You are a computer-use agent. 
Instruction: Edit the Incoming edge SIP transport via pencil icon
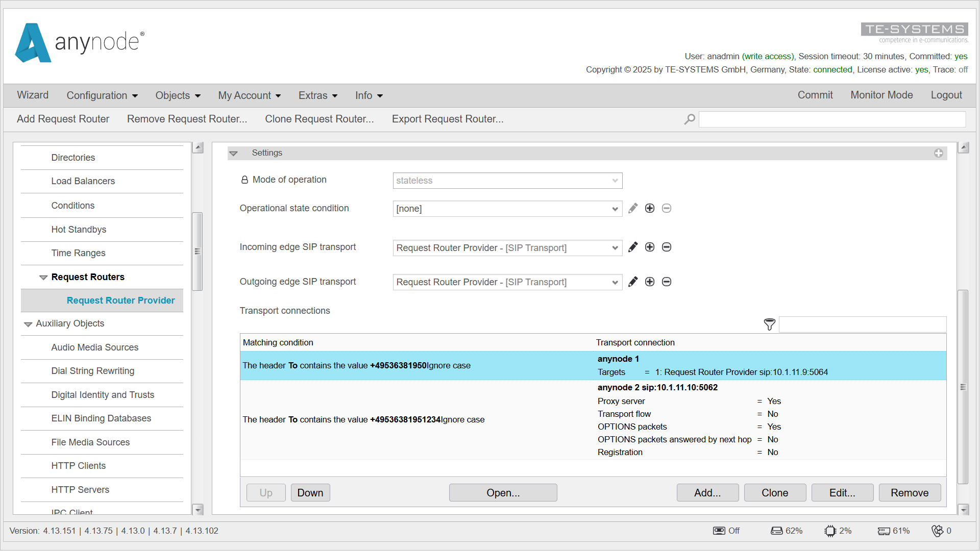633,247
